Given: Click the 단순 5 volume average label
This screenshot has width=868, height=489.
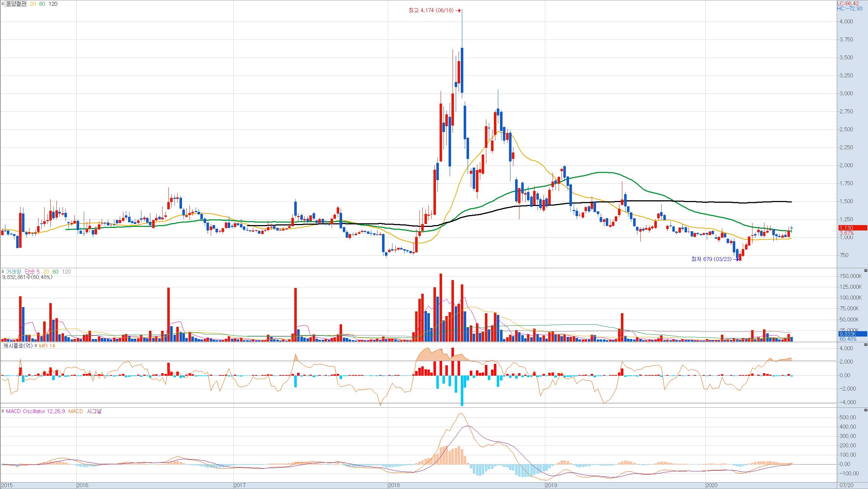Looking at the screenshot, I should pos(32,272).
